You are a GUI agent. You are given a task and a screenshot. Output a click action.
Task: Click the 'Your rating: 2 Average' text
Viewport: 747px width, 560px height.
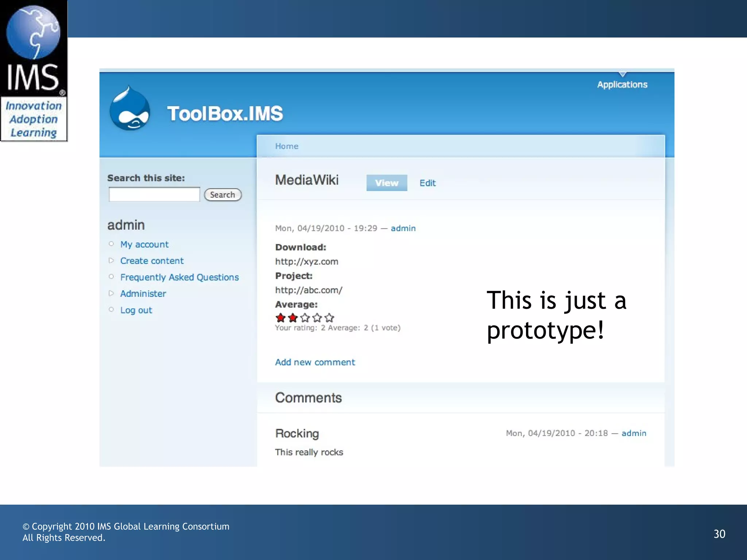point(338,328)
